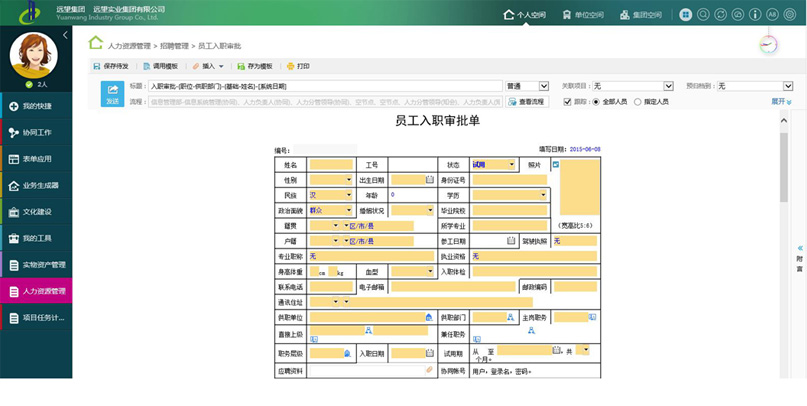Click 保存待发 toolbar button
The height and width of the screenshot is (406, 807).
pos(111,66)
